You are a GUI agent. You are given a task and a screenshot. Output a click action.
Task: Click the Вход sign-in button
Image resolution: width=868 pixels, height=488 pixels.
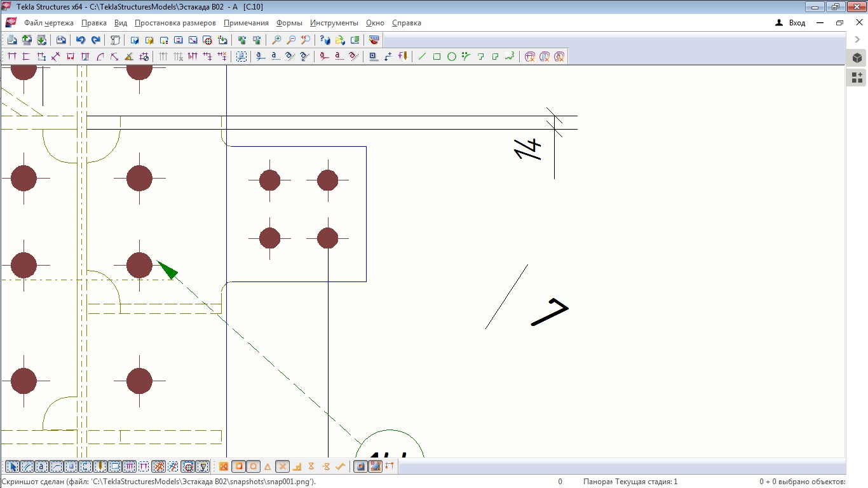tap(790, 23)
